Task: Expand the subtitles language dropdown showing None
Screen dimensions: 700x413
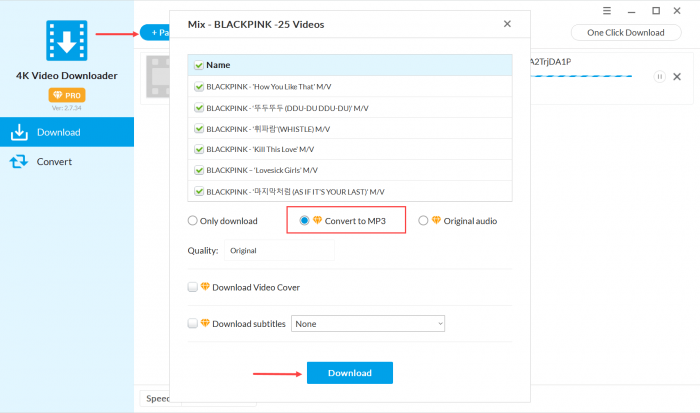Action: [x=367, y=324]
